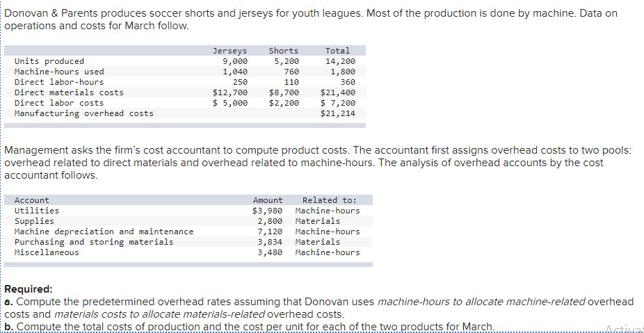Click Jerseys direct labor-hours value 250

click(x=240, y=82)
